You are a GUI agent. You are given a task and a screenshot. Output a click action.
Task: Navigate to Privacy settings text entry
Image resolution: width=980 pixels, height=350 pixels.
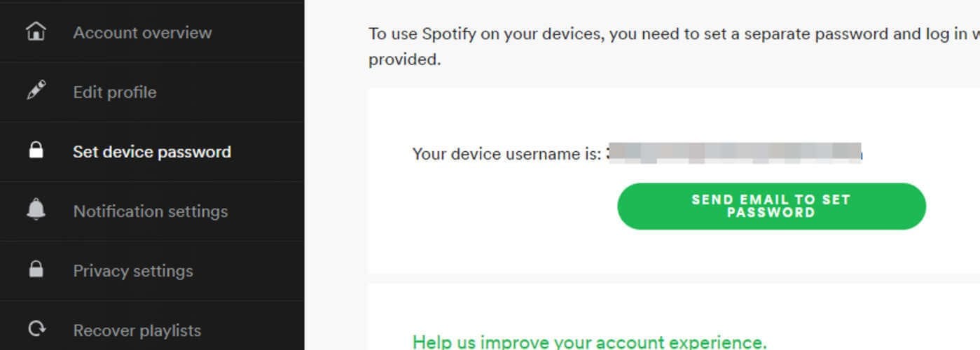point(133,271)
